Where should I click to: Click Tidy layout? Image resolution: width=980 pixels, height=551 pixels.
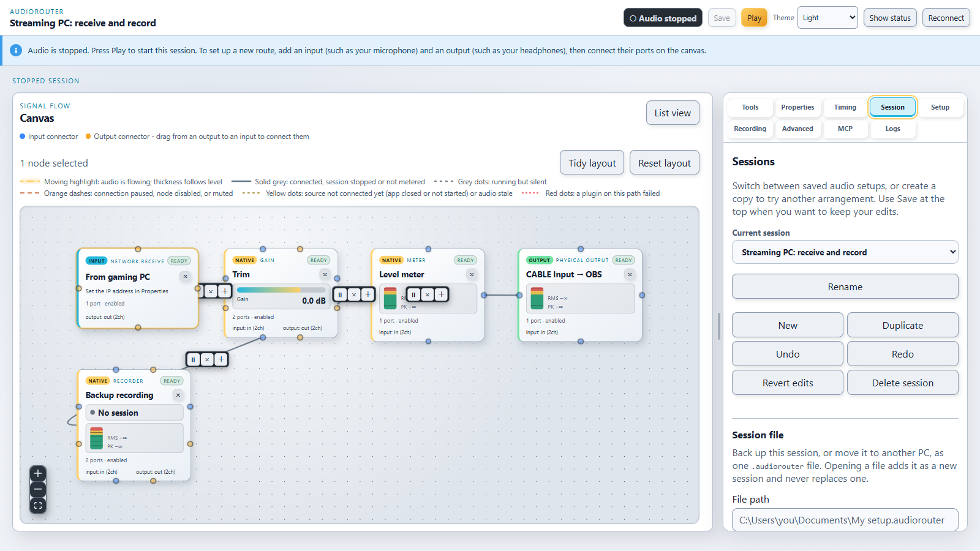tap(592, 163)
